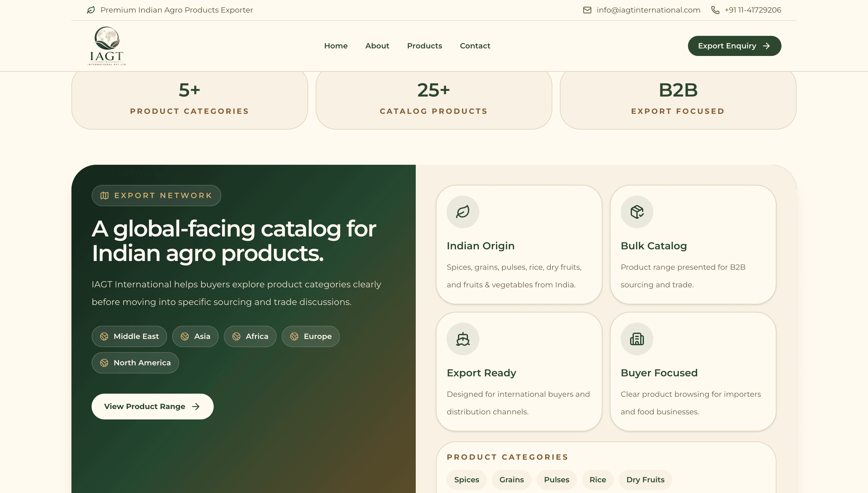
Task: Click the arrow icon in View Product Range
Action: click(196, 406)
